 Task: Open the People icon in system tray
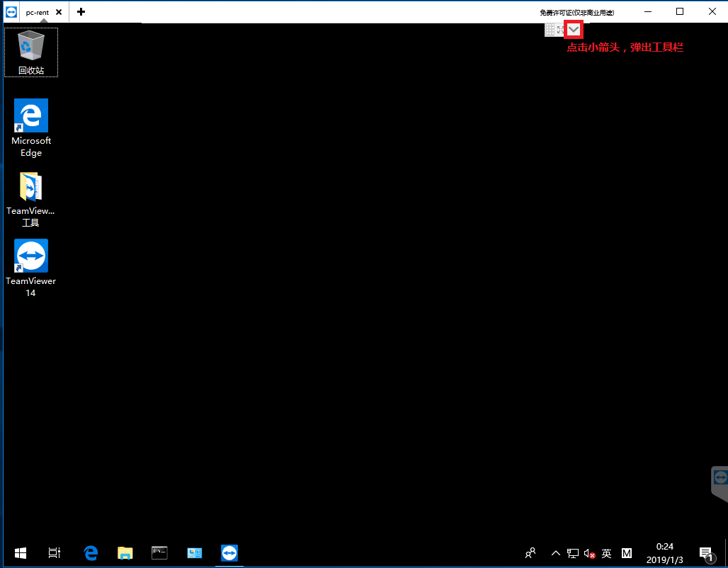point(530,552)
